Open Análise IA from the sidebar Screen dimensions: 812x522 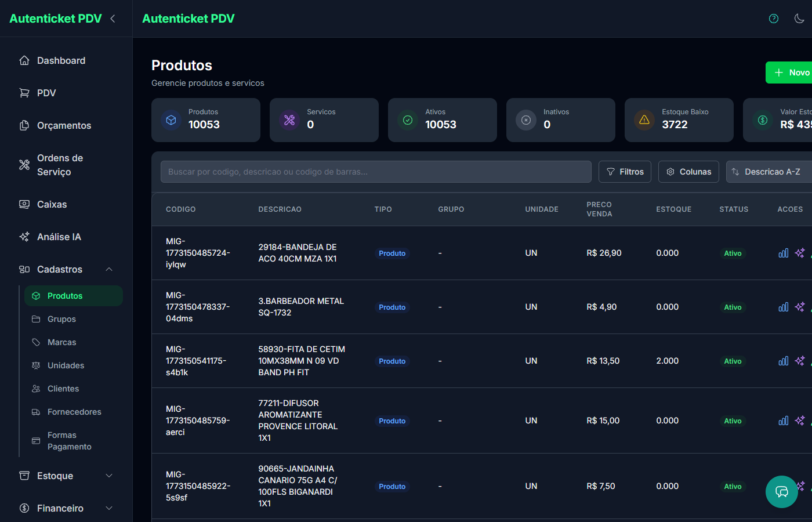(x=59, y=237)
